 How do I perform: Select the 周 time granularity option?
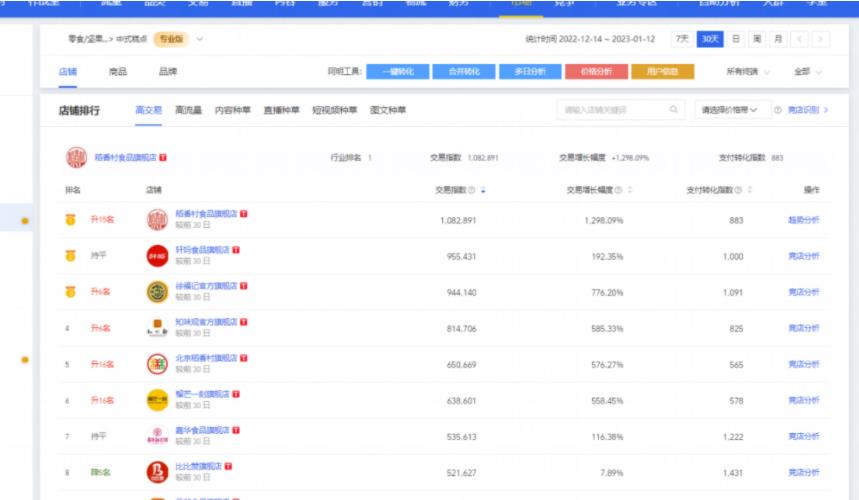757,39
